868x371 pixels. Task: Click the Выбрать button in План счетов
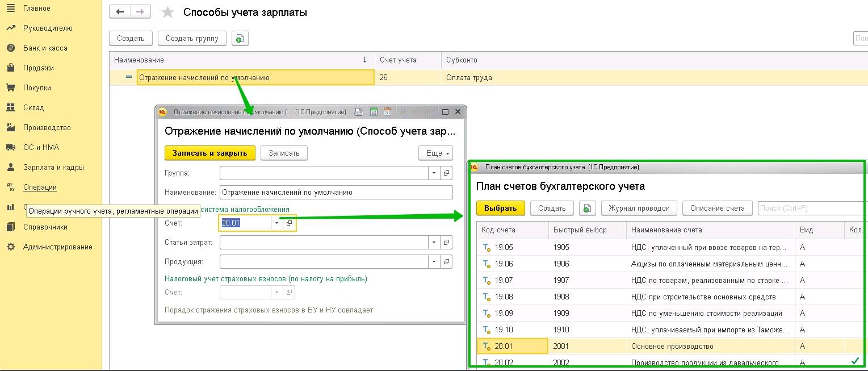[501, 208]
